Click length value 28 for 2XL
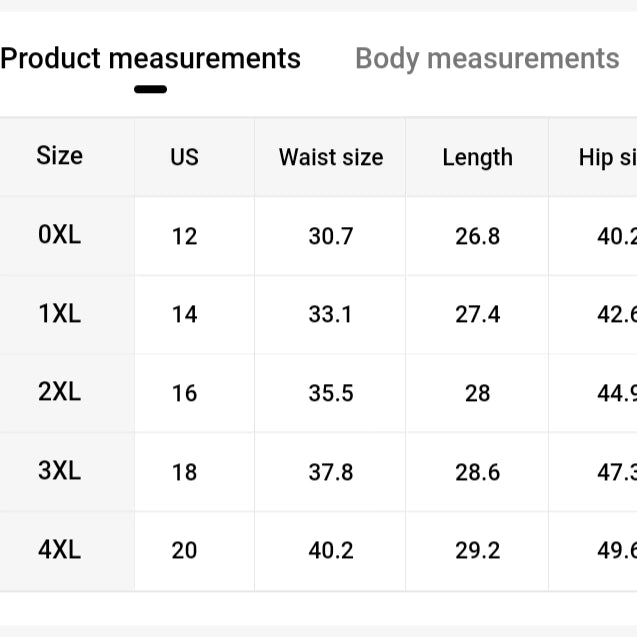The image size is (637, 637). point(477,393)
